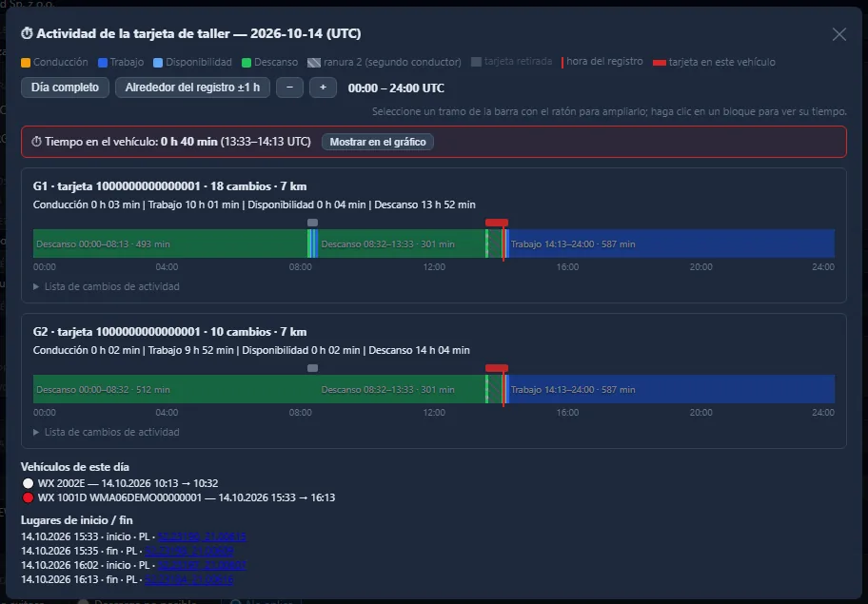Select G1 block 'Descanso 00:00–08:13 · 493 min'

tap(170, 244)
